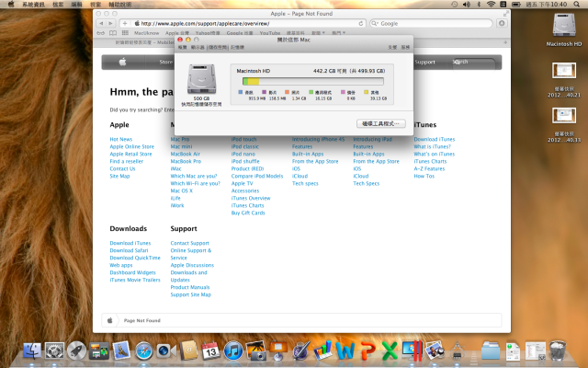Open the Apple menu
Viewport: 588px width, 368px height.
pos(11,4)
